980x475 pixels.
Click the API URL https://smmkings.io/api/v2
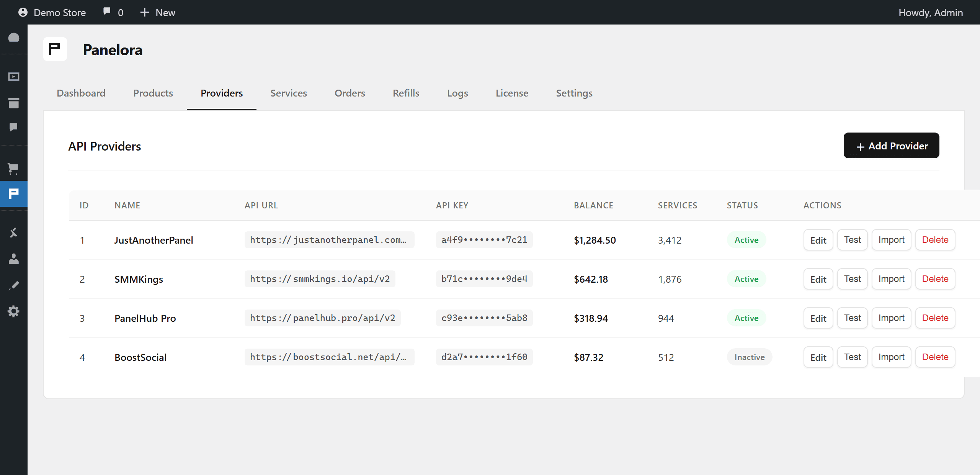click(320, 279)
